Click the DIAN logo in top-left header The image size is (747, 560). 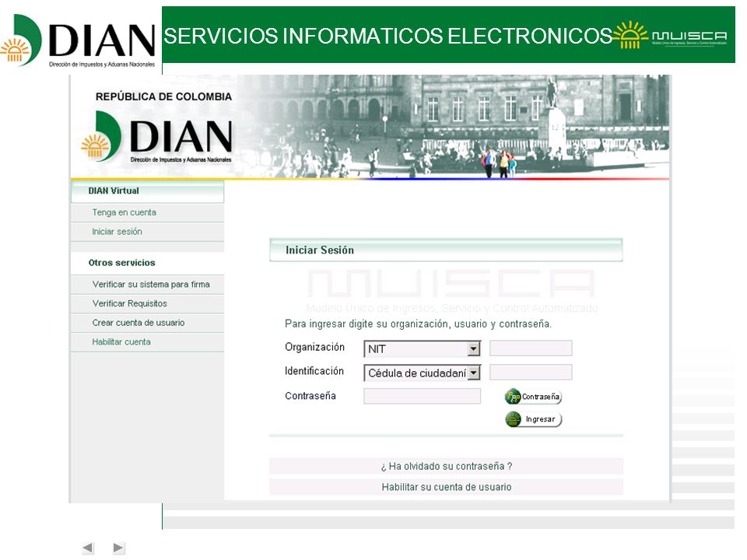[x=79, y=42]
